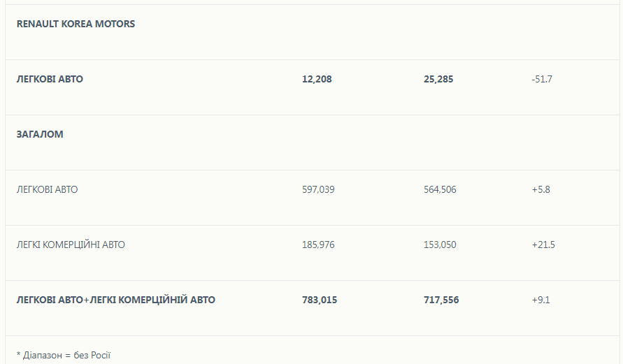623x364 pixels.
Task: Click the 12,208 value cell
Action: [317, 80]
